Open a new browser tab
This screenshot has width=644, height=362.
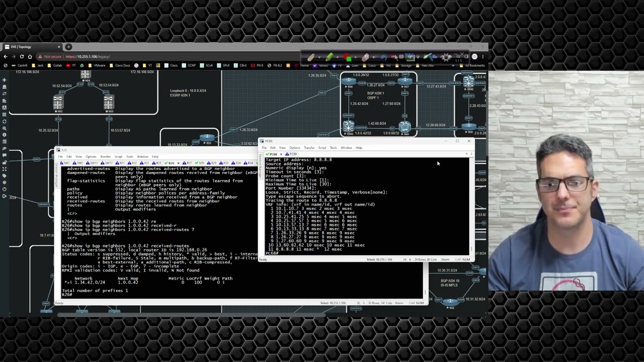tap(68, 47)
